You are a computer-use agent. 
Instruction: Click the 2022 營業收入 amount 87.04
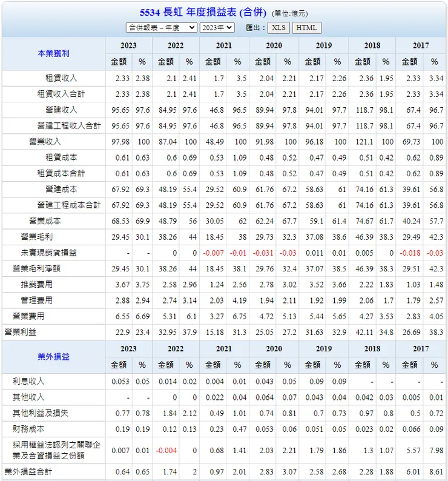pyautogui.click(x=168, y=142)
